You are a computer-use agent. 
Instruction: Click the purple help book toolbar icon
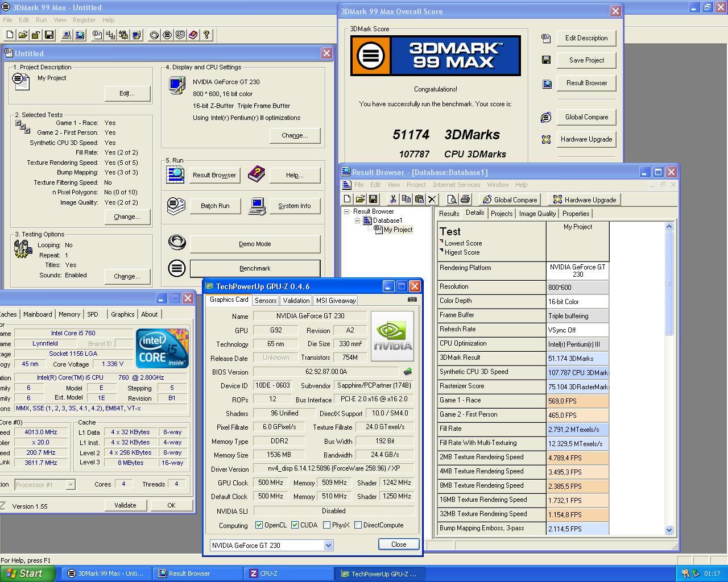193,35
